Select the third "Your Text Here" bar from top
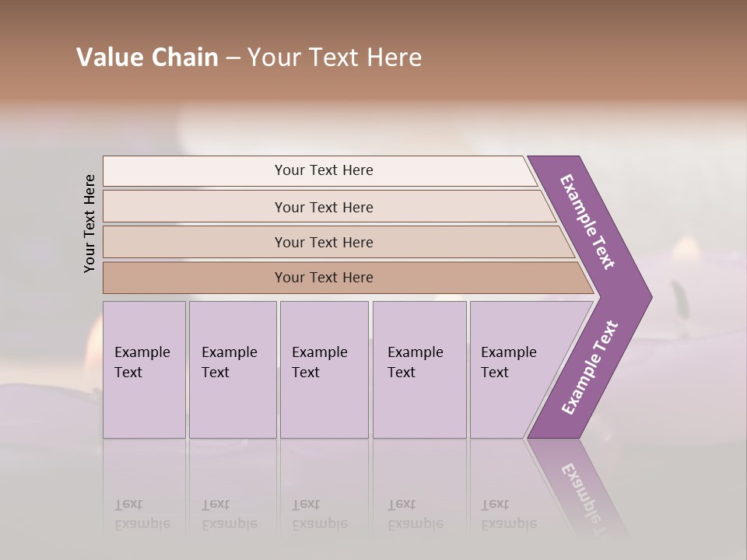The width and height of the screenshot is (747, 560). coord(324,242)
